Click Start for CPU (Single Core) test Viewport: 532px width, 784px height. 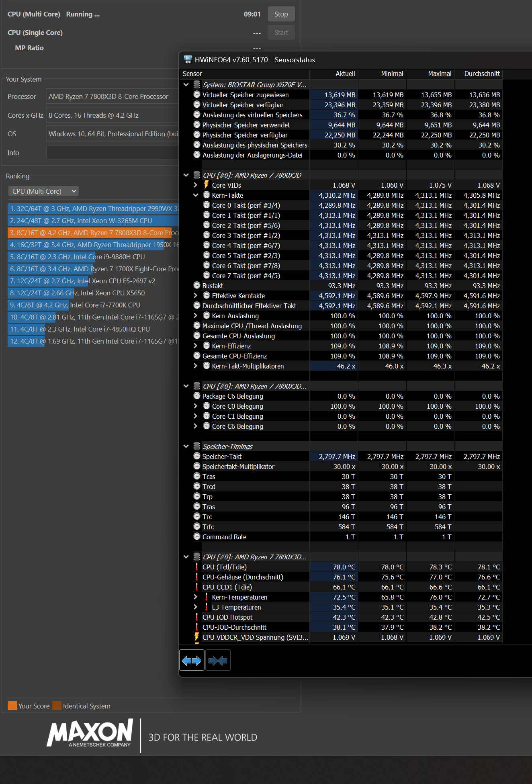[x=281, y=33]
